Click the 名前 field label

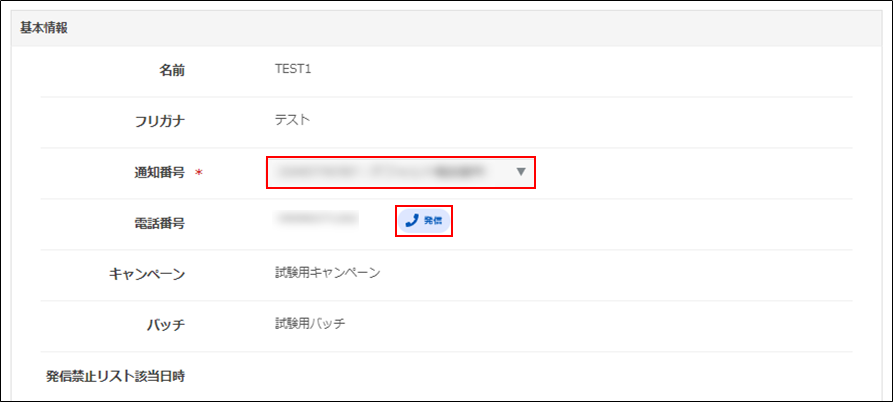[x=172, y=70]
